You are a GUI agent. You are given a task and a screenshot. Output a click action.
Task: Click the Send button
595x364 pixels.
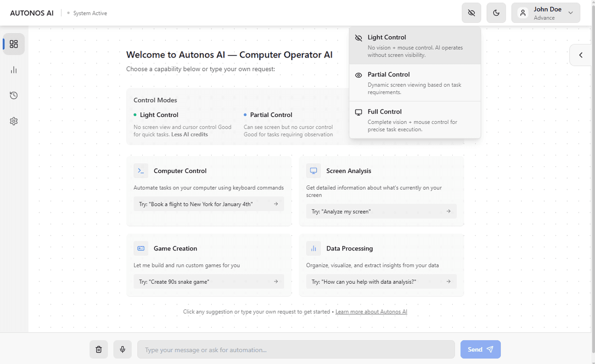click(480, 350)
